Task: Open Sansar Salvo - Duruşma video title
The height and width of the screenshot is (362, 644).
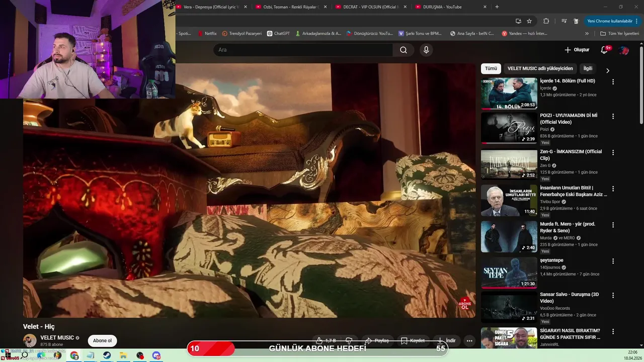Action: click(x=569, y=298)
